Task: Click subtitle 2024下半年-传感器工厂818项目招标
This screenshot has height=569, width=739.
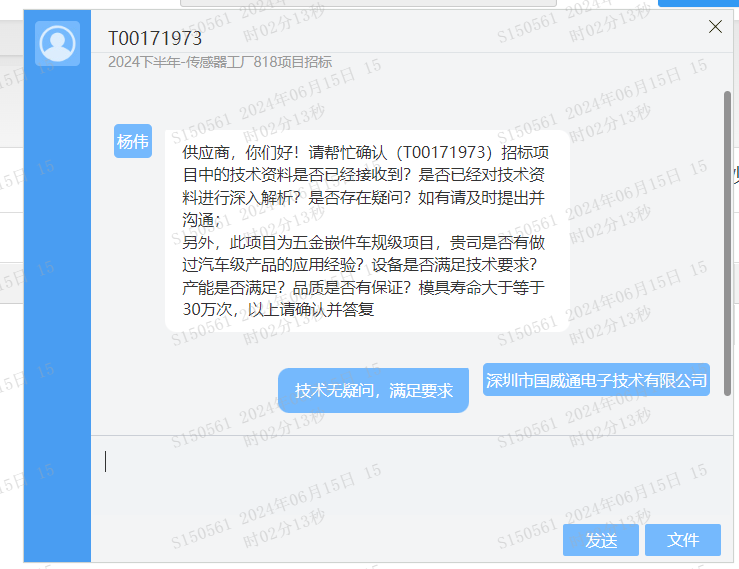Action: [x=220, y=62]
